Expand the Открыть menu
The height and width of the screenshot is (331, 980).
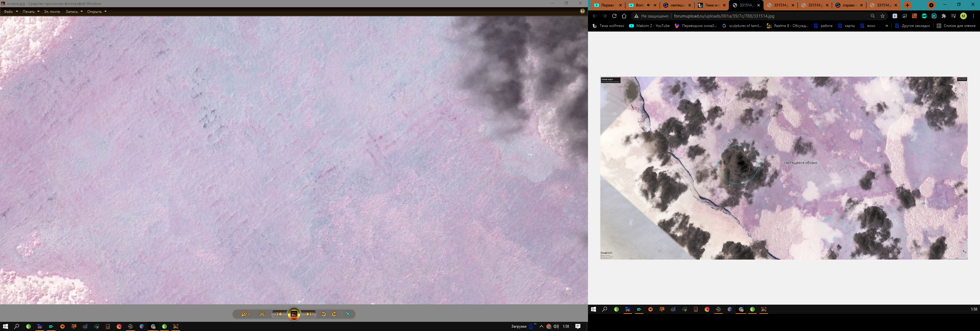(95, 11)
